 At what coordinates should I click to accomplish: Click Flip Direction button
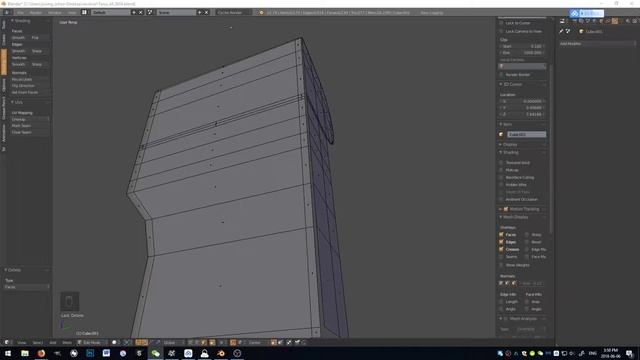pyautogui.click(x=30, y=86)
